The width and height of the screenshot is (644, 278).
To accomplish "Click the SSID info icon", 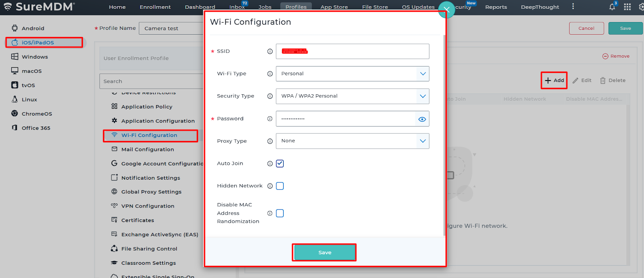I will (270, 51).
